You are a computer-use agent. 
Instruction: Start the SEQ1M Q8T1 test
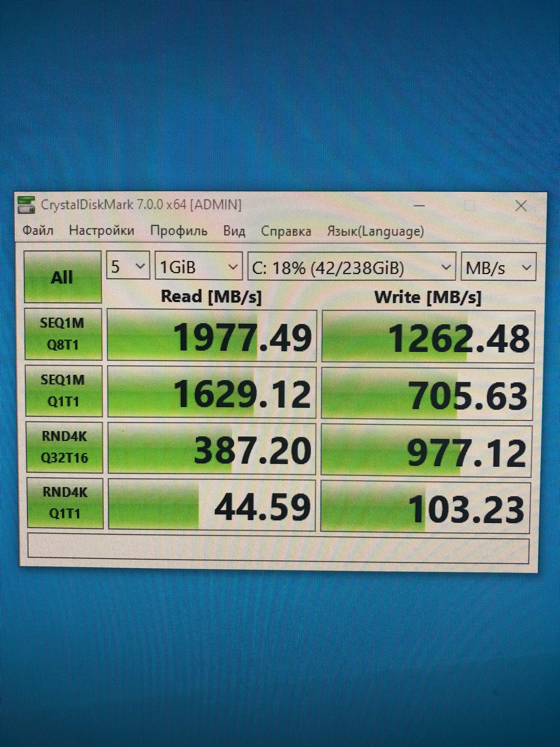tap(63, 334)
